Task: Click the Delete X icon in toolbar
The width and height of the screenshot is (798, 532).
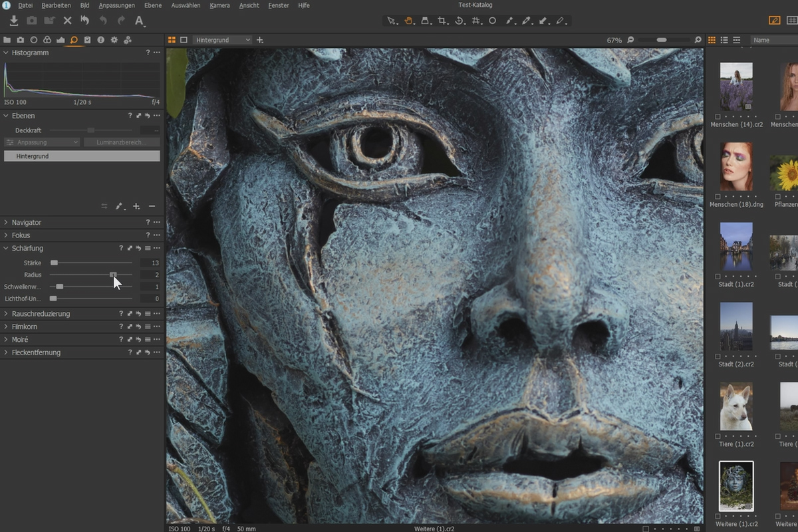Action: tap(67, 21)
